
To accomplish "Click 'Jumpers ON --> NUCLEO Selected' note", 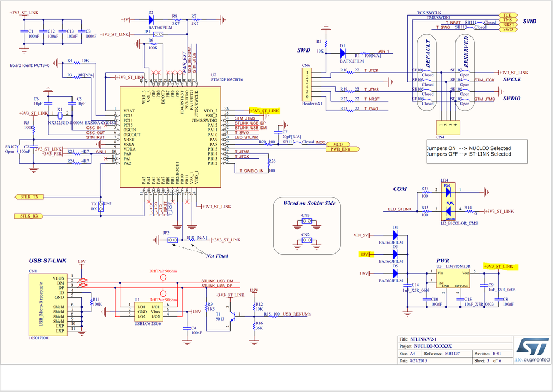I will [x=469, y=148].
